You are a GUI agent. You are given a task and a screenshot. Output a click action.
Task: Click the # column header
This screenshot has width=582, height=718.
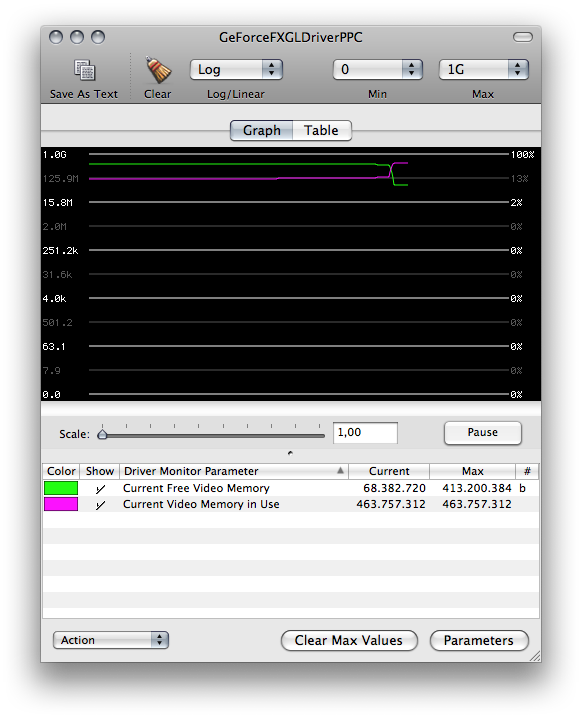tap(527, 471)
